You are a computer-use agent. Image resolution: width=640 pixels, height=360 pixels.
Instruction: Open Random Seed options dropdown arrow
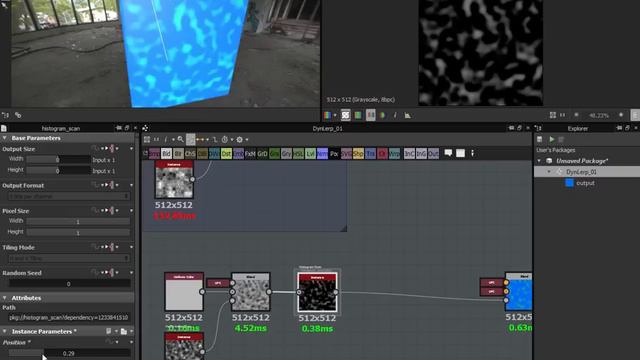pyautogui.click(x=131, y=273)
